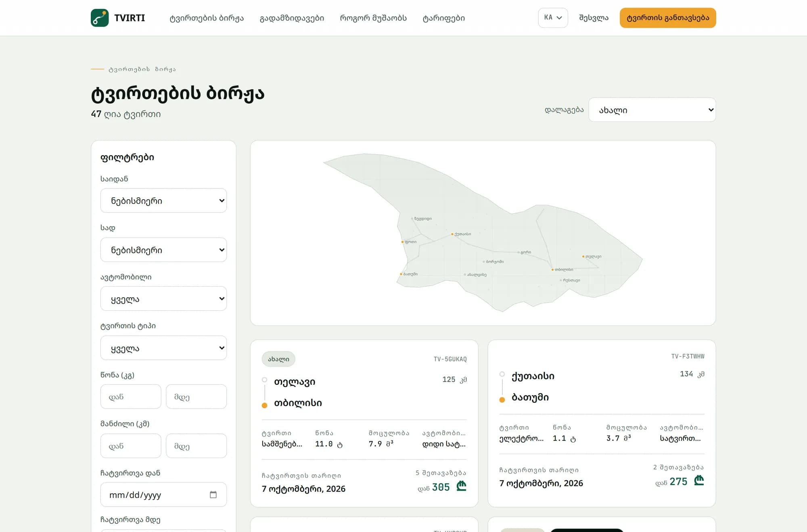Viewport: 807px width, 532px height.
Task: Click the ახალი badge on first card
Action: pos(278,359)
